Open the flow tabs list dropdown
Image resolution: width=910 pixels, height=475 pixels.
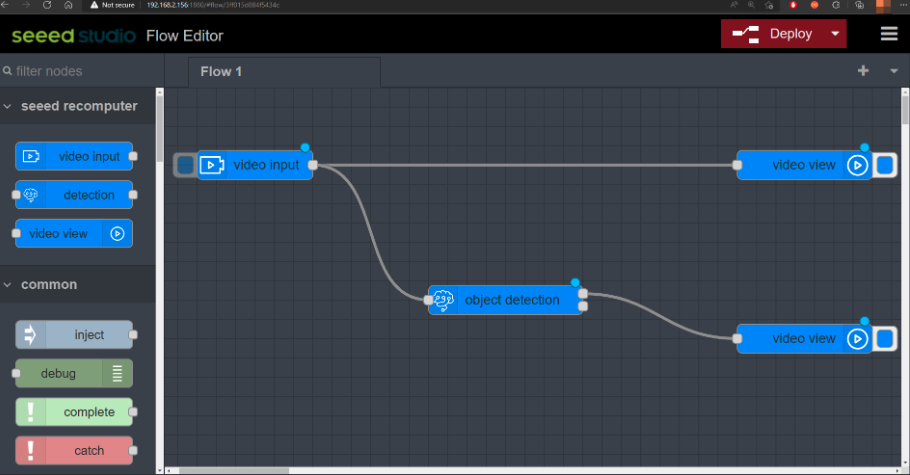click(x=893, y=71)
